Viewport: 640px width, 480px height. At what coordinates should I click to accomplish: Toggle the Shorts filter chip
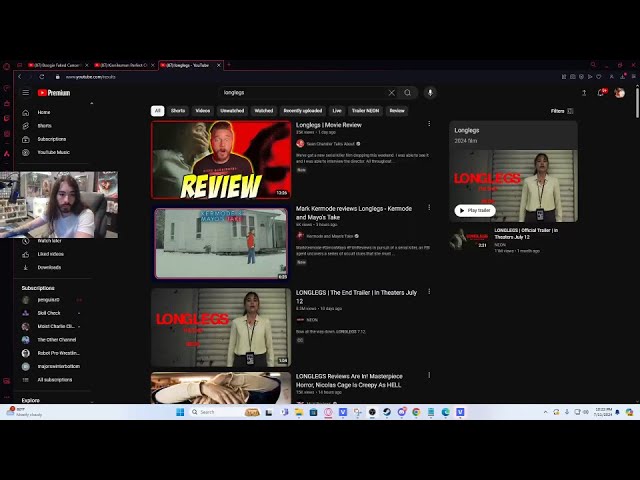click(178, 111)
